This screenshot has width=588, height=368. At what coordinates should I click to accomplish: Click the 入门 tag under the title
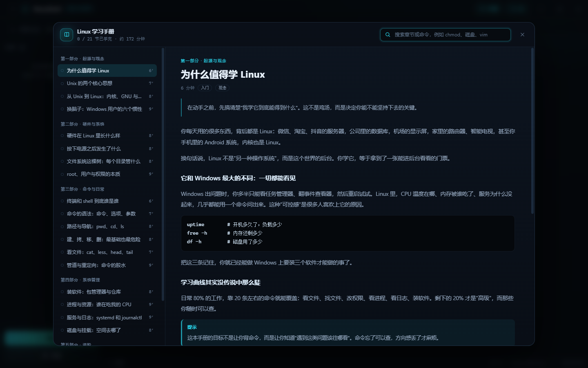205,88
